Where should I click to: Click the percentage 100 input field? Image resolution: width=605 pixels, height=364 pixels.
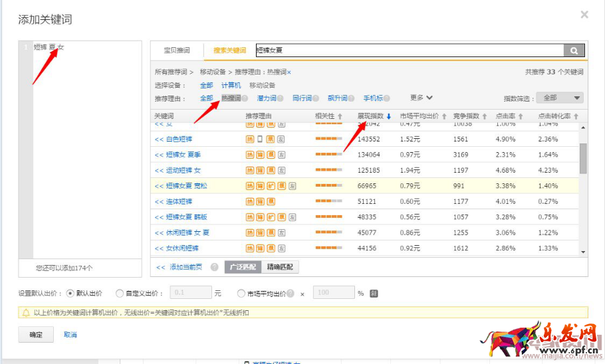pos(334,293)
